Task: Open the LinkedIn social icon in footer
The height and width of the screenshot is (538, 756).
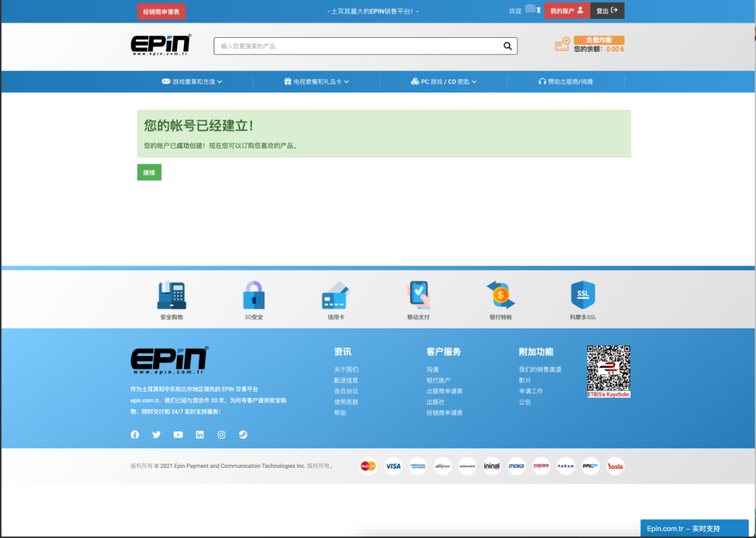Action: (199, 435)
